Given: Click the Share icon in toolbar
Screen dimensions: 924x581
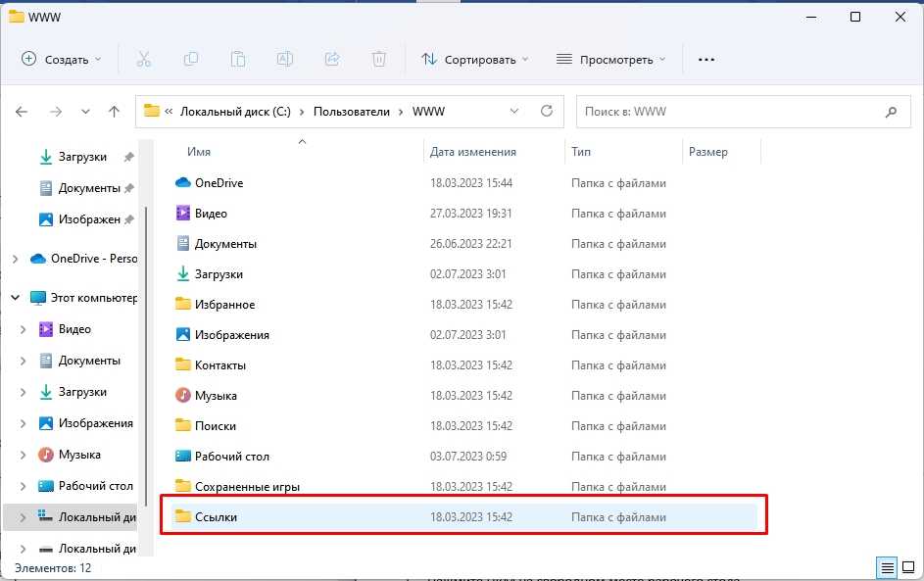Looking at the screenshot, I should (332, 60).
